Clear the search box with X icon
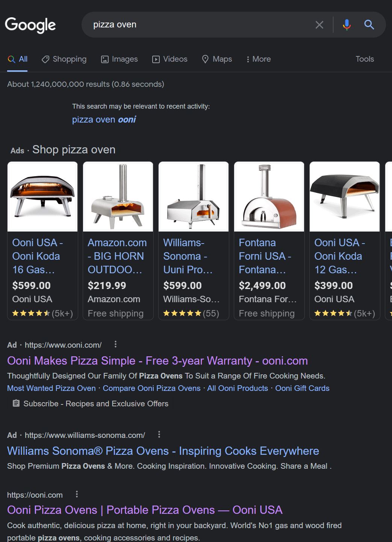The width and height of the screenshot is (392, 542). (x=319, y=25)
